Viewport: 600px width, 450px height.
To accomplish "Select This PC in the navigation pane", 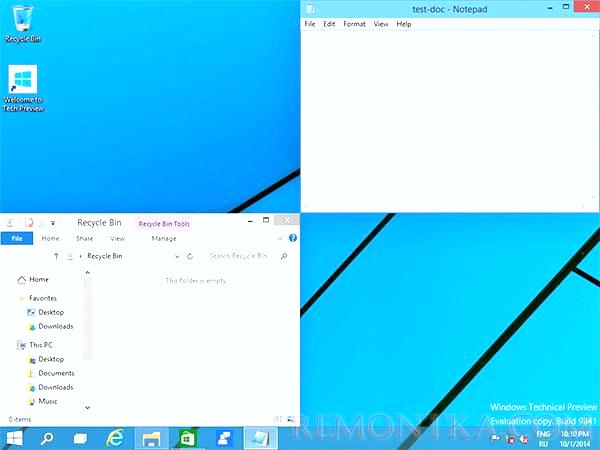I will click(35, 345).
